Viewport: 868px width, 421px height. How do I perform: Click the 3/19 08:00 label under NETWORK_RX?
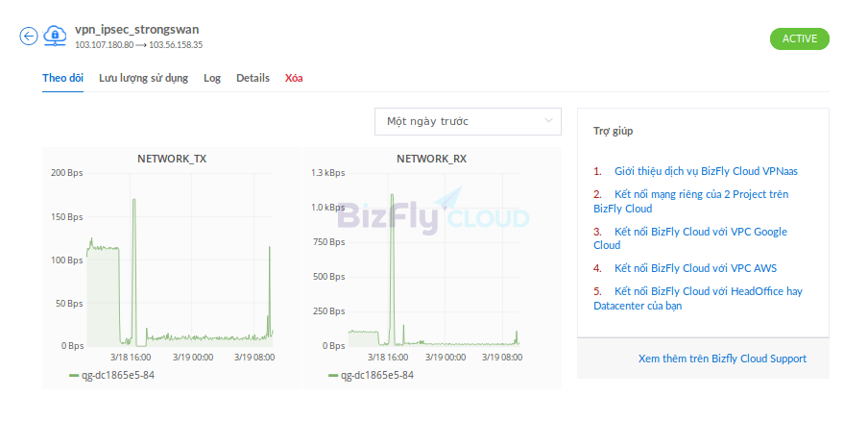501,358
